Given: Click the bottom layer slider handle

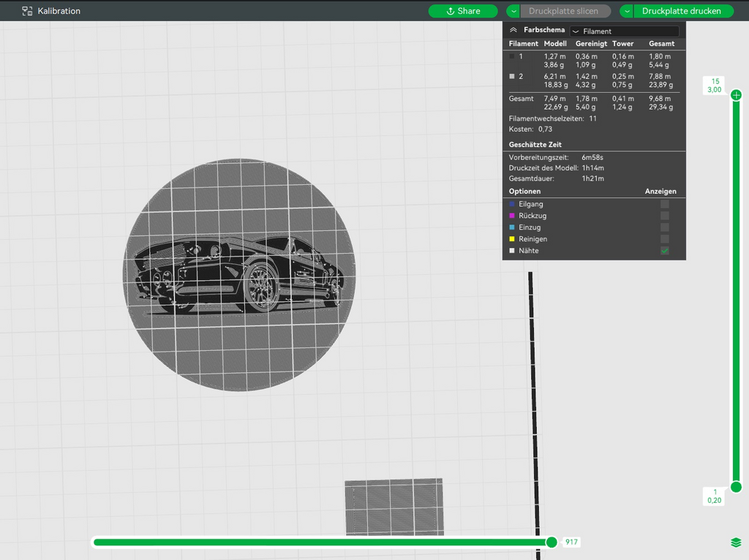Looking at the screenshot, I should click(736, 487).
